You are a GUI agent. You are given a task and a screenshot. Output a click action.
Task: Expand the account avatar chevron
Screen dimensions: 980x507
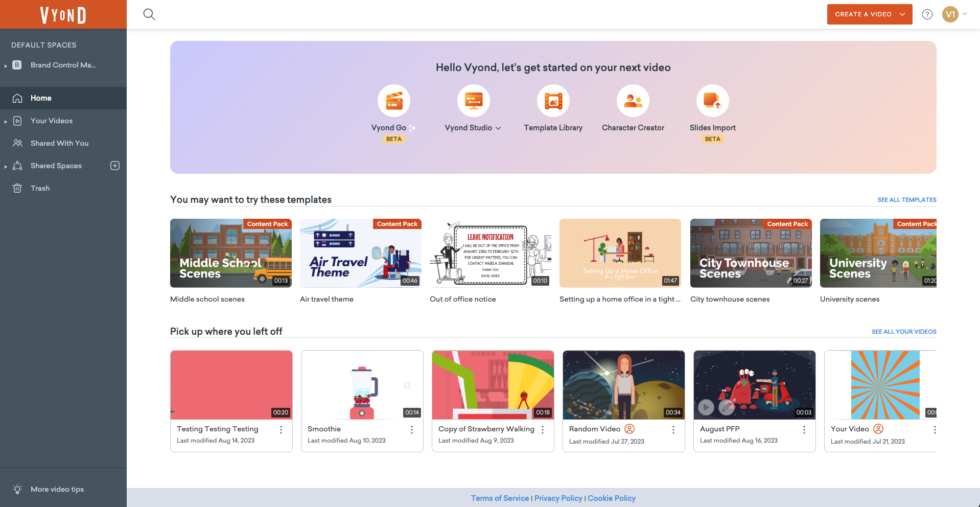pos(965,14)
